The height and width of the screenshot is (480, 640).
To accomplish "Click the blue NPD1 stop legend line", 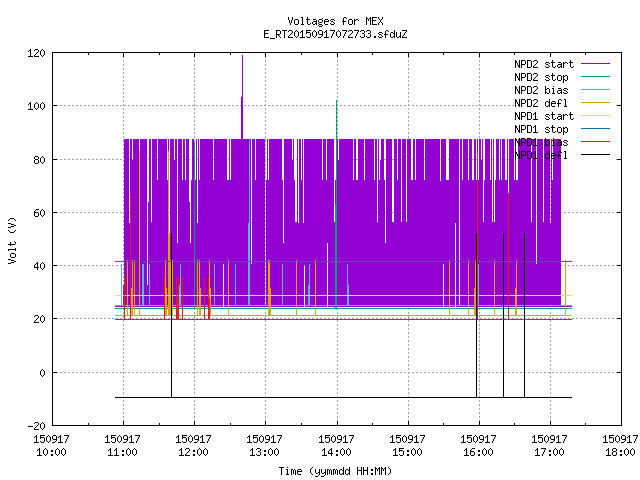I will click(x=595, y=129).
